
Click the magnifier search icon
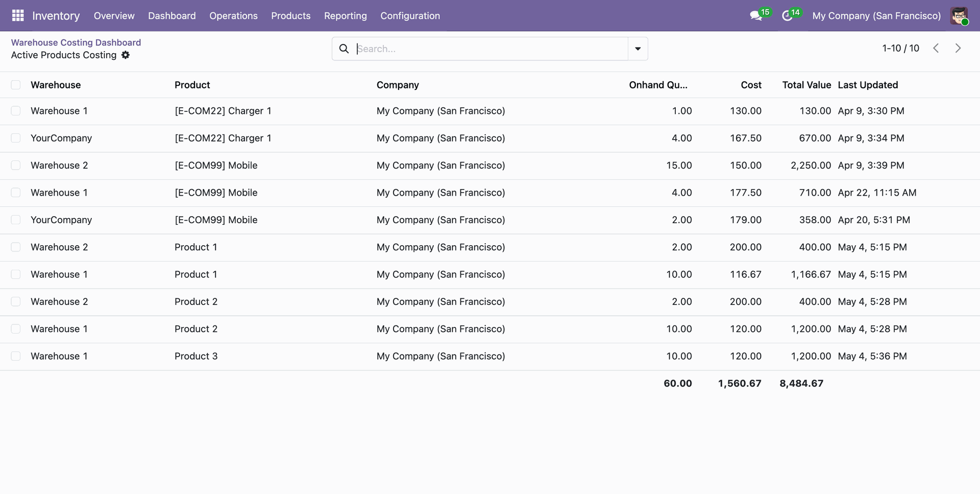click(344, 49)
